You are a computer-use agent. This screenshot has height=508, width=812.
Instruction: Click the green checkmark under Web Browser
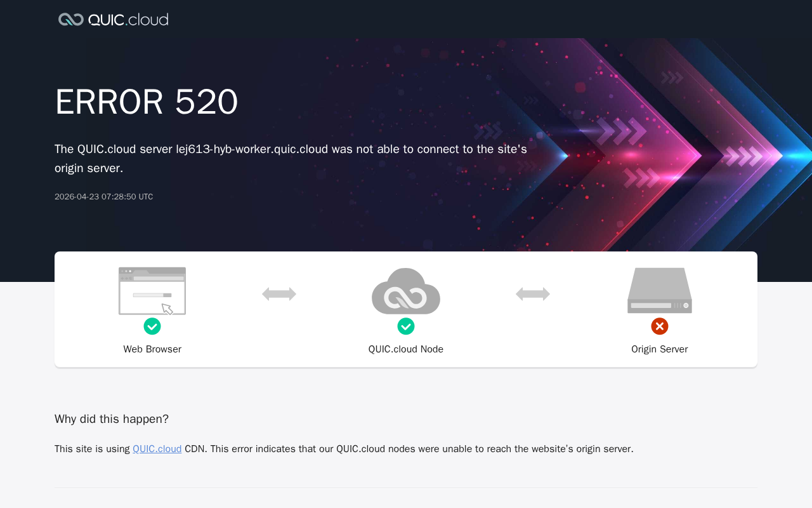152,326
